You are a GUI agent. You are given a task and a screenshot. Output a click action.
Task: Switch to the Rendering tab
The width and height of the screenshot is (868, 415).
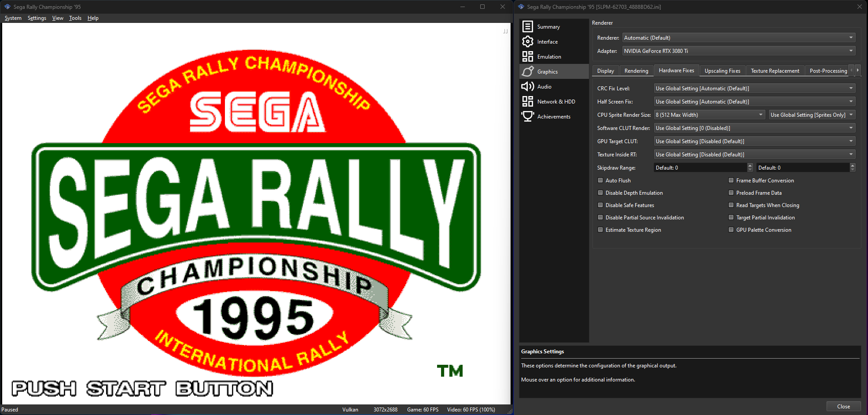pos(636,71)
